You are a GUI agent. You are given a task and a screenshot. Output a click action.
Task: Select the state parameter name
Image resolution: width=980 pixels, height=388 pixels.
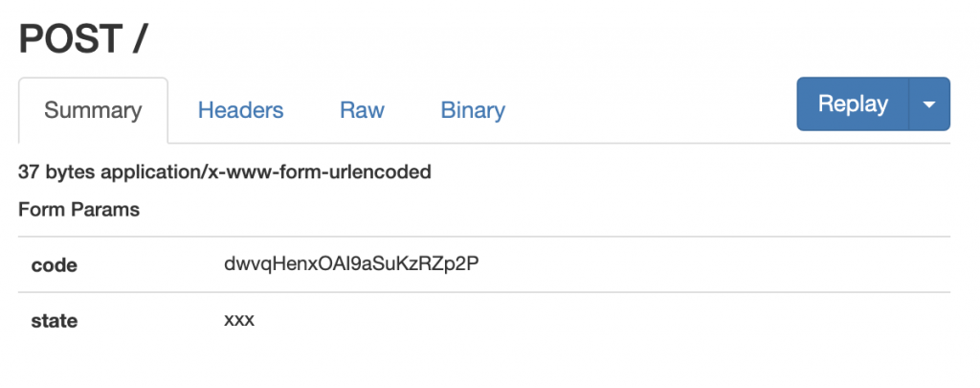pos(55,321)
